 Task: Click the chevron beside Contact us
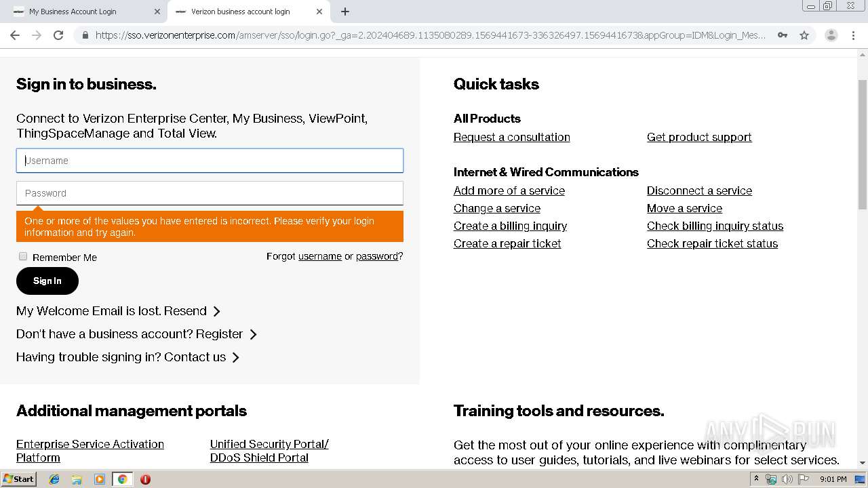pyautogui.click(x=235, y=357)
